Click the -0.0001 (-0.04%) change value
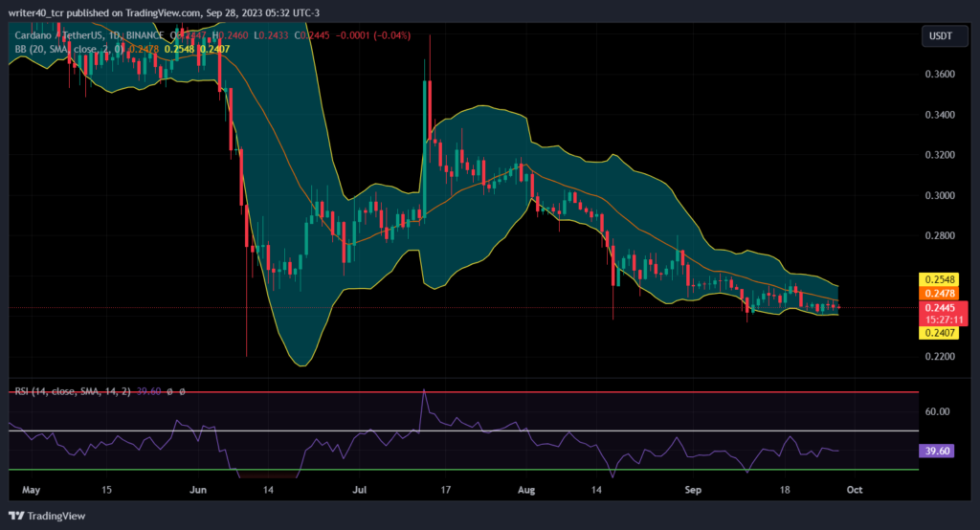This screenshot has height=530, width=980. [x=372, y=35]
